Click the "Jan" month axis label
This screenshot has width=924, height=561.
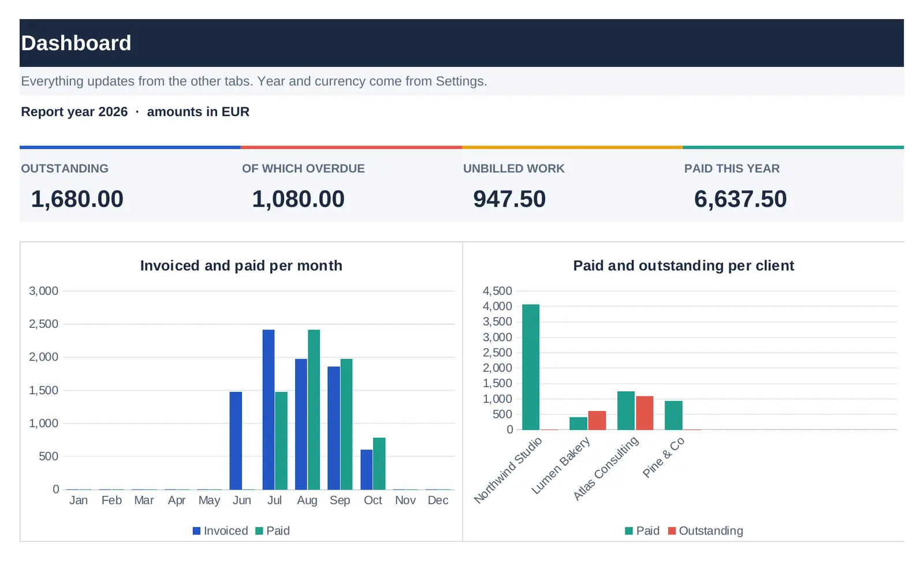[79, 500]
